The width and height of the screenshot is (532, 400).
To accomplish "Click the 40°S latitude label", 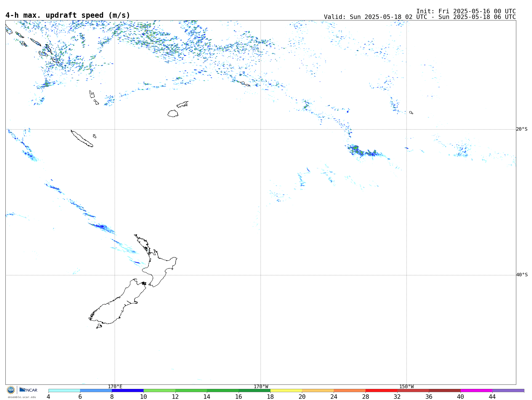I will (x=522, y=275).
